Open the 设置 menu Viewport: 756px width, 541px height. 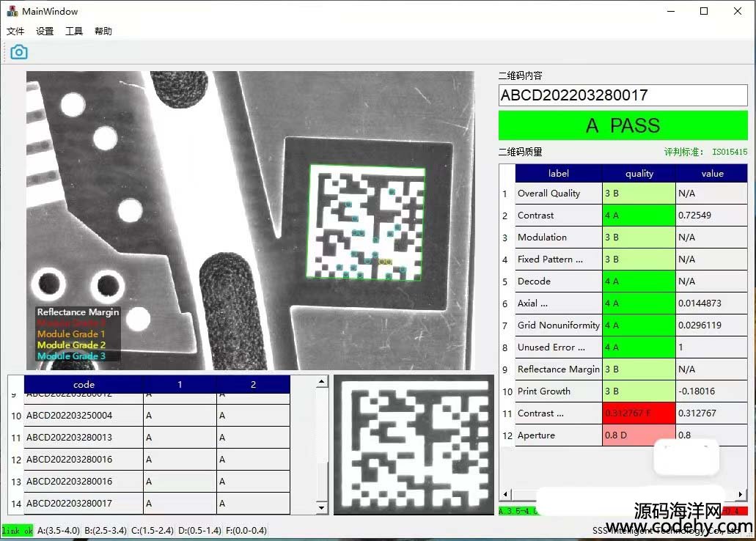pos(45,32)
